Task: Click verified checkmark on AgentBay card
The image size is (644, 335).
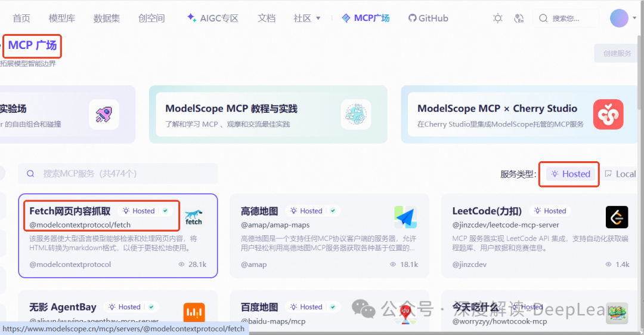Action: click(151, 307)
